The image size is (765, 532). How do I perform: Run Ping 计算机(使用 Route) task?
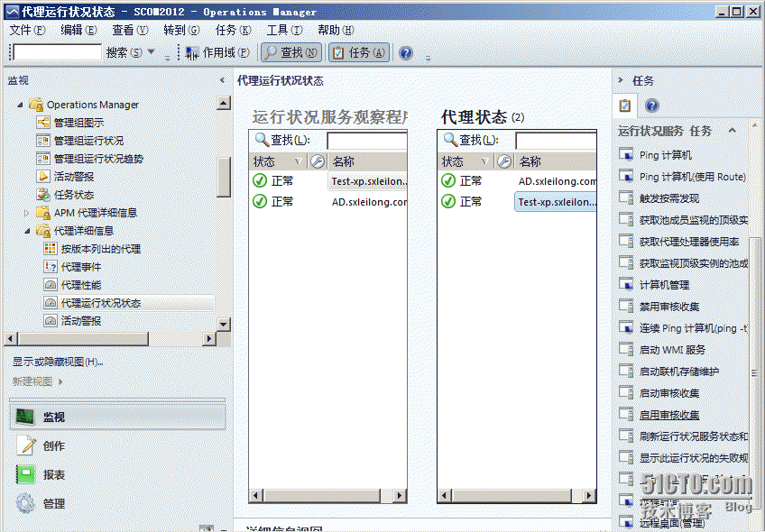pyautogui.click(x=692, y=177)
